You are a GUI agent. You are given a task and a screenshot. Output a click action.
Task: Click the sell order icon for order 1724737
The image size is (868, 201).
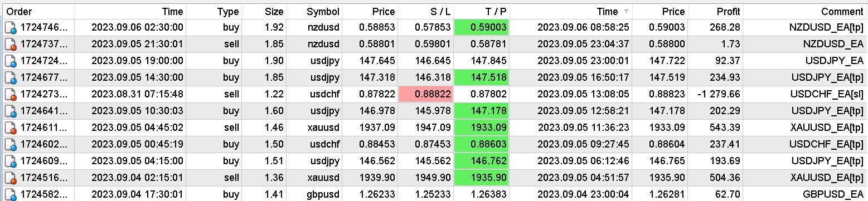point(11,44)
